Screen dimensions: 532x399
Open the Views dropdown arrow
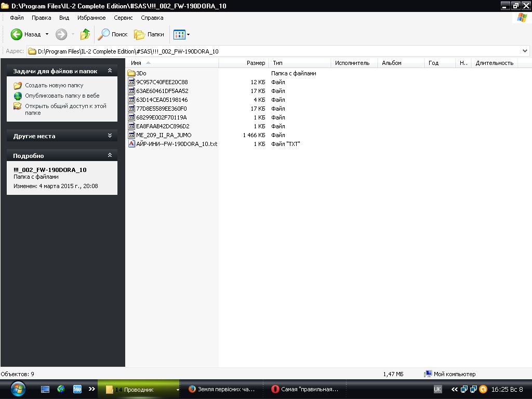tap(188, 34)
